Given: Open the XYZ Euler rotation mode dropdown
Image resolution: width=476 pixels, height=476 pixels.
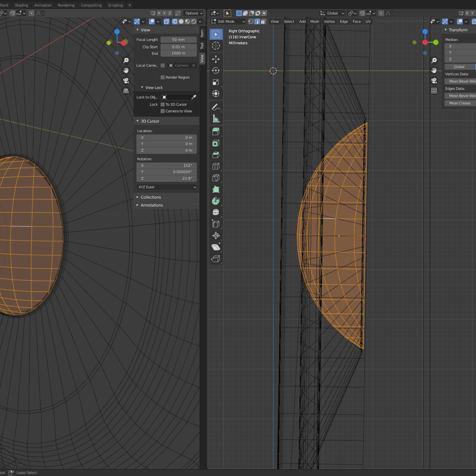Looking at the screenshot, I should 167,187.
